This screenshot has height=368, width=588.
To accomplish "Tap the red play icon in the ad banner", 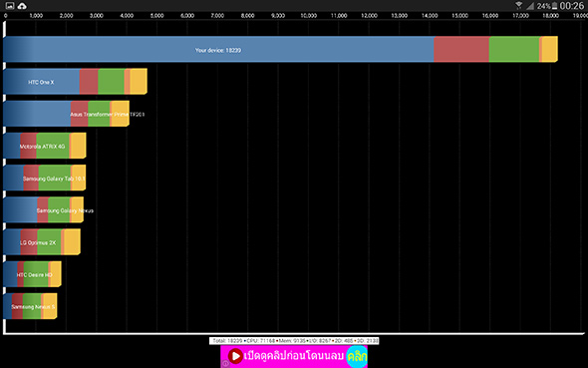I will click(x=235, y=356).
